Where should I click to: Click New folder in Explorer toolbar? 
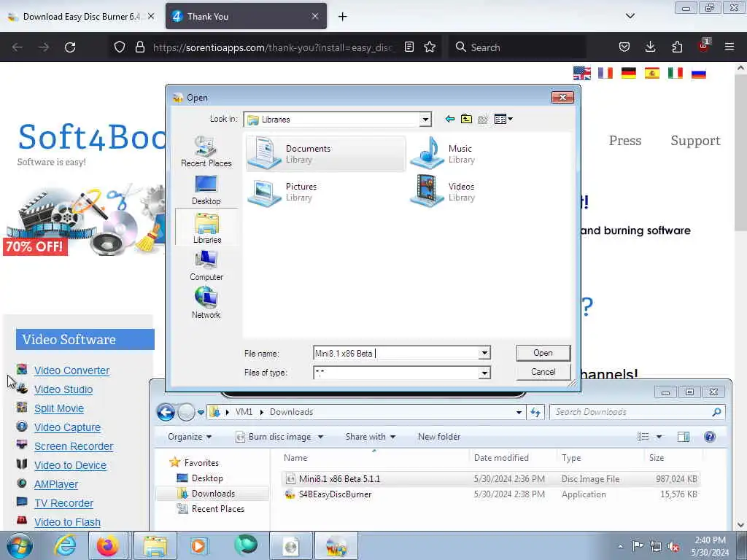(438, 437)
